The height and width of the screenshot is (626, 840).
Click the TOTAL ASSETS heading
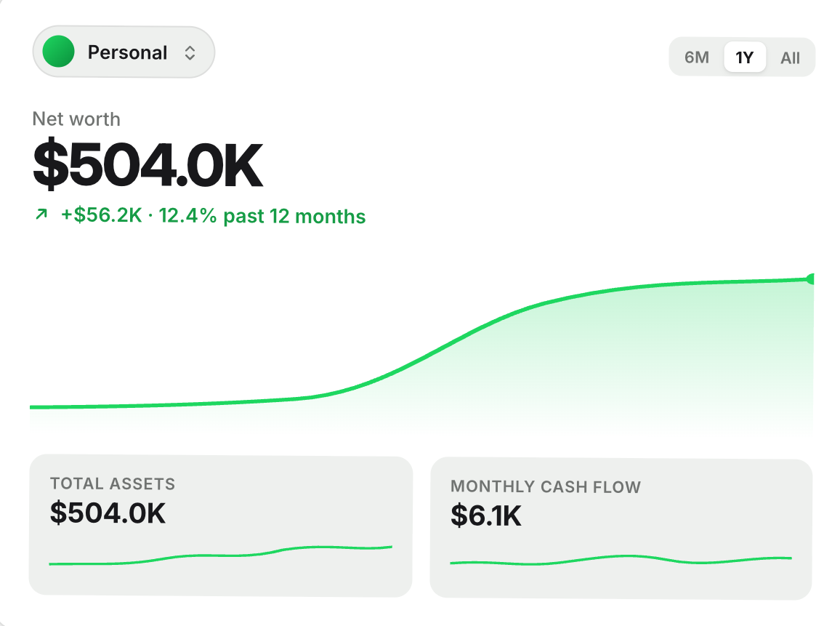(x=113, y=483)
